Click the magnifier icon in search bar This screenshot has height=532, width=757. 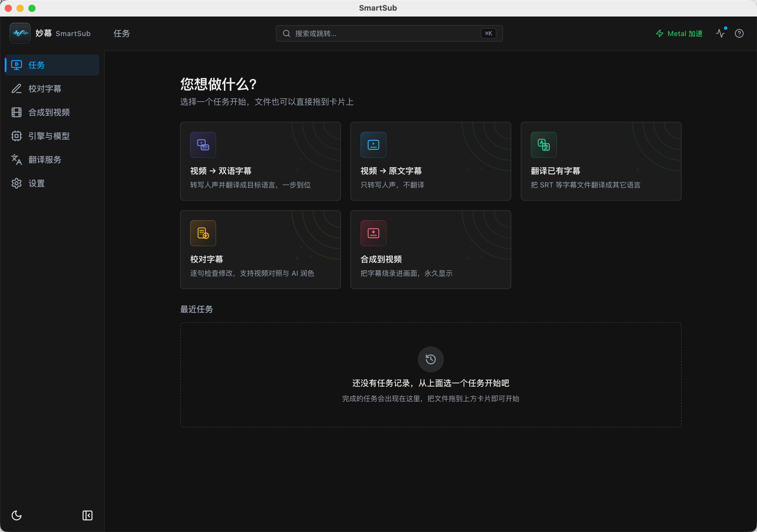[287, 33]
